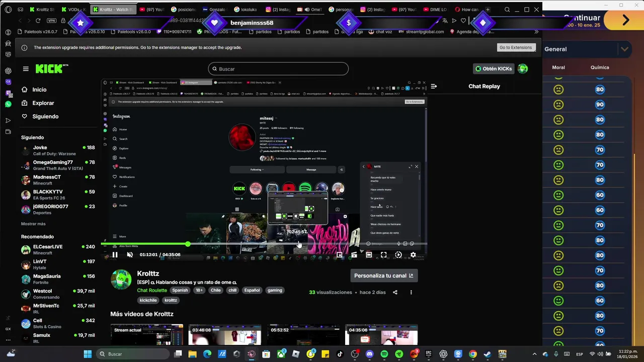This screenshot has height=362, width=644.
Task: Click the Química column header
Action: pos(600,67)
